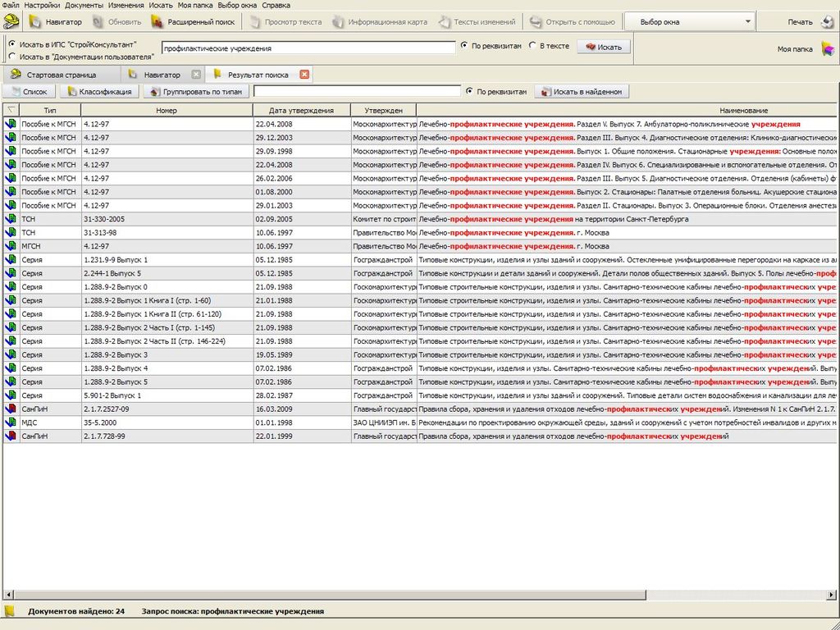Click the yellow status bar flag icon
This screenshot has width=840, height=630.
coord(10,610)
